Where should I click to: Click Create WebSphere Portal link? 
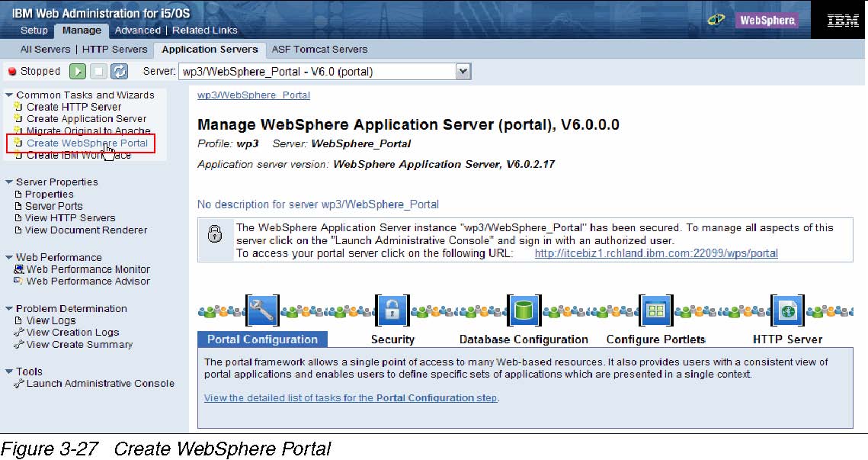(88, 143)
